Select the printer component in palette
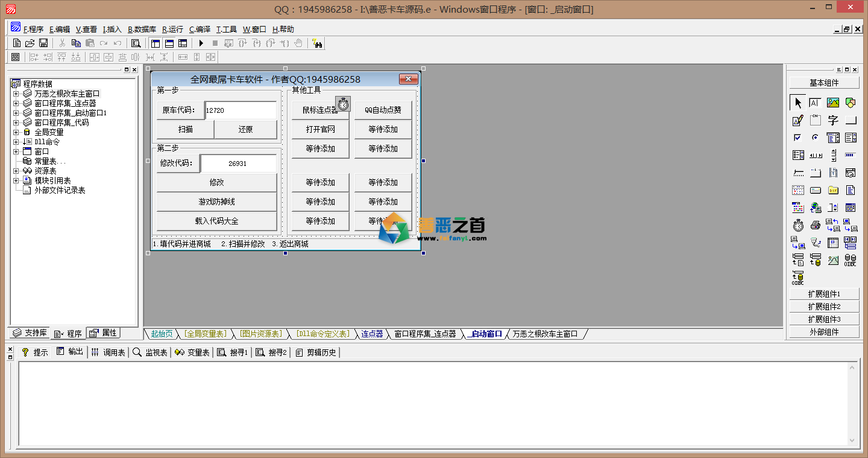Image resolution: width=868 pixels, height=458 pixels. [x=816, y=225]
